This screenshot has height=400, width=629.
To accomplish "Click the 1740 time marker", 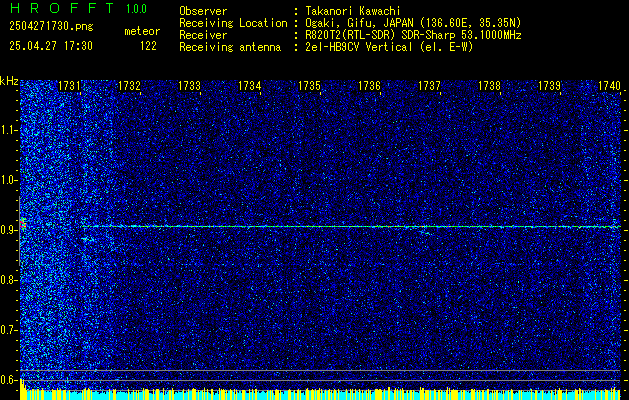I will tap(609, 85).
